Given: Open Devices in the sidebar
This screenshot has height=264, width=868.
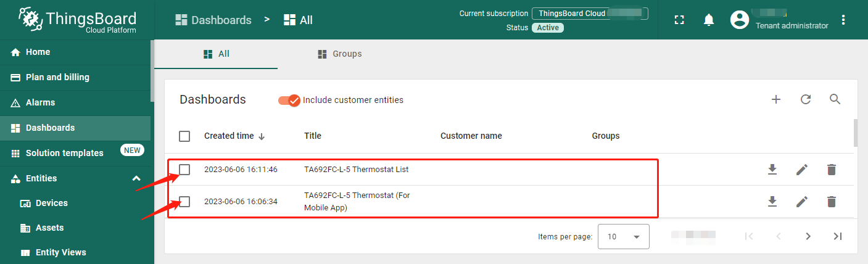Looking at the screenshot, I should (x=75, y=203).
